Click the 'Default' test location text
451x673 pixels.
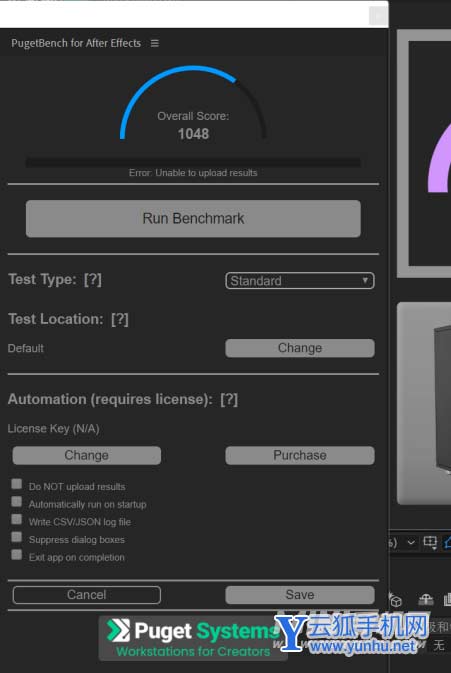point(26,348)
